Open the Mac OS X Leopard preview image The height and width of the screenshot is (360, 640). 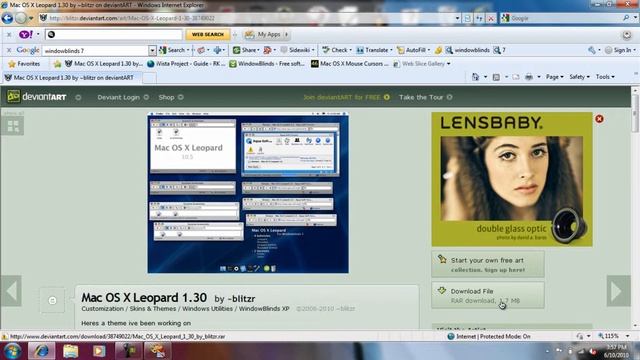coord(248,193)
